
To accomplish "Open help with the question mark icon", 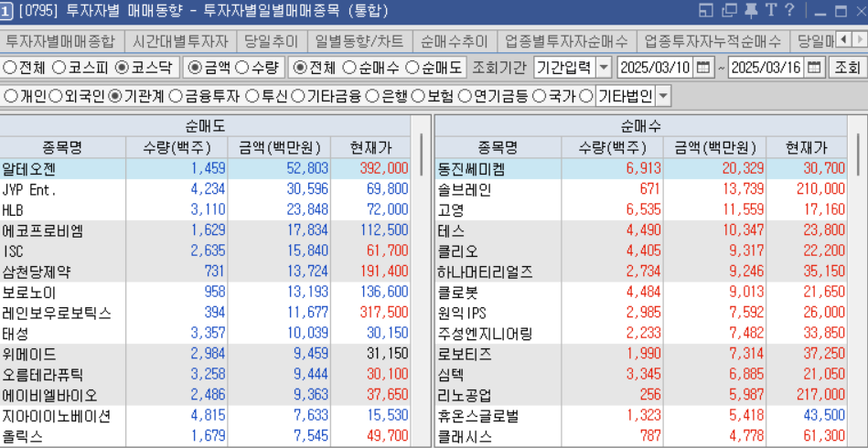I will tap(789, 10).
